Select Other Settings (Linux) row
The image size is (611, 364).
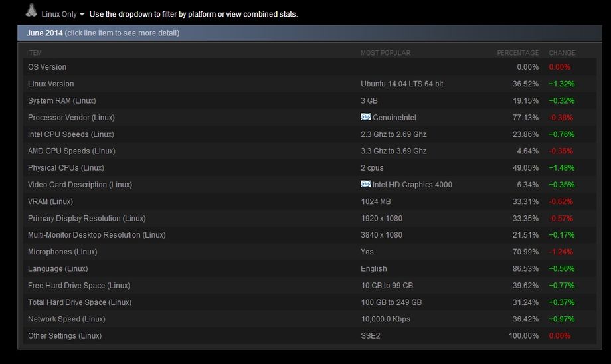click(309, 335)
